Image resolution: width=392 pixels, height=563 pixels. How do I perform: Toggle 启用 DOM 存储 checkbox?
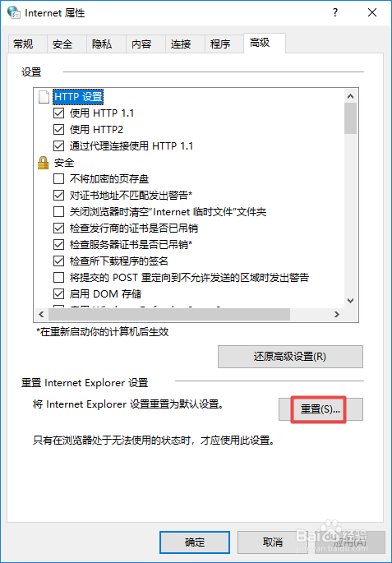pos(58,294)
